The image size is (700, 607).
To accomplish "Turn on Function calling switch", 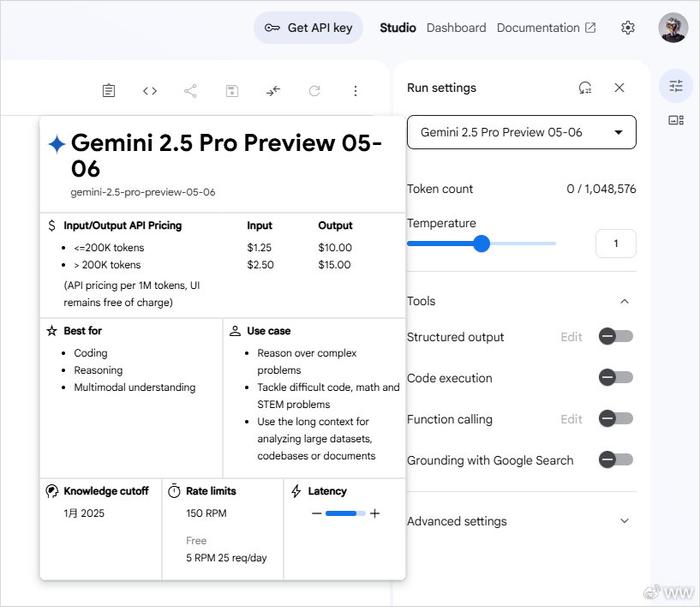I will coord(616,418).
